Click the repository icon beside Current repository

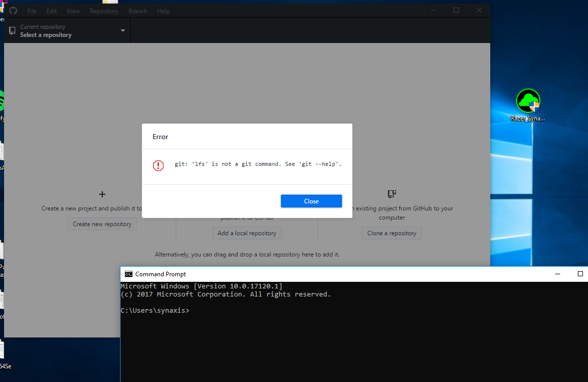click(12, 31)
